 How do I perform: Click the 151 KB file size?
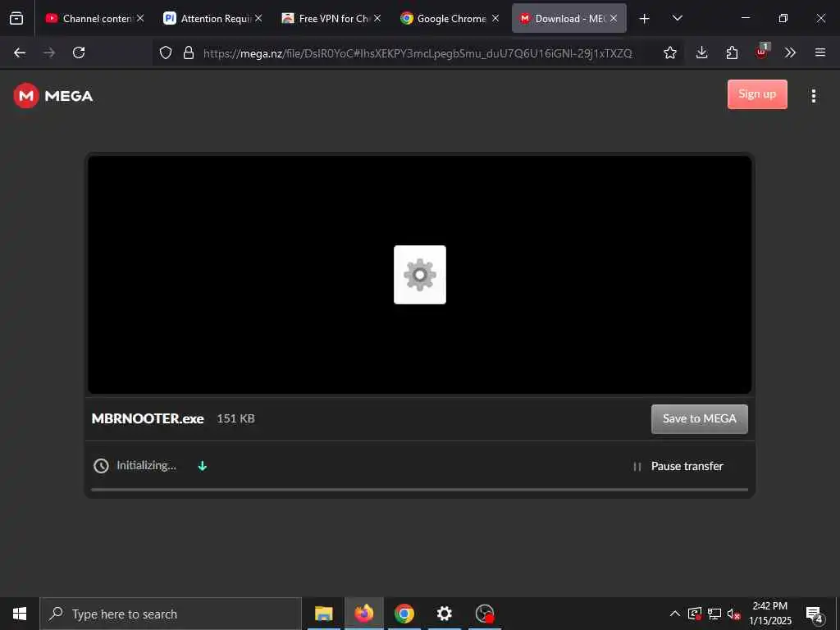(235, 418)
